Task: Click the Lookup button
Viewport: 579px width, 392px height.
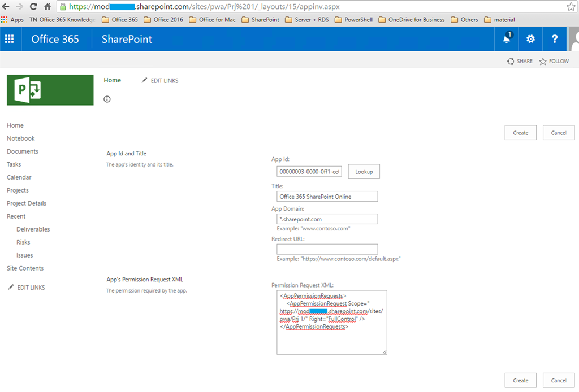Action: 364,172
